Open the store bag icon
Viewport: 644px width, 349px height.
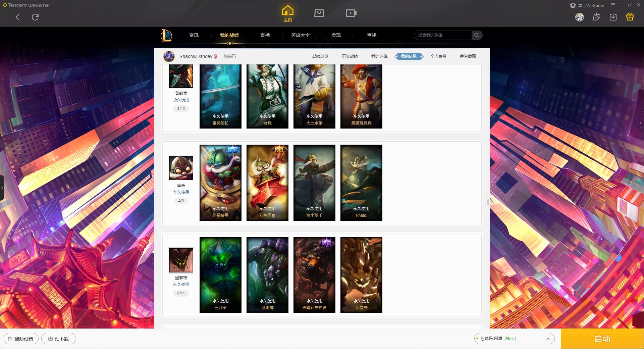pos(319,13)
